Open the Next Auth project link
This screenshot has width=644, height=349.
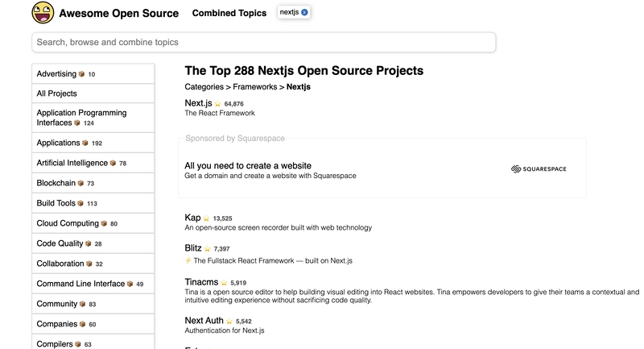click(204, 320)
